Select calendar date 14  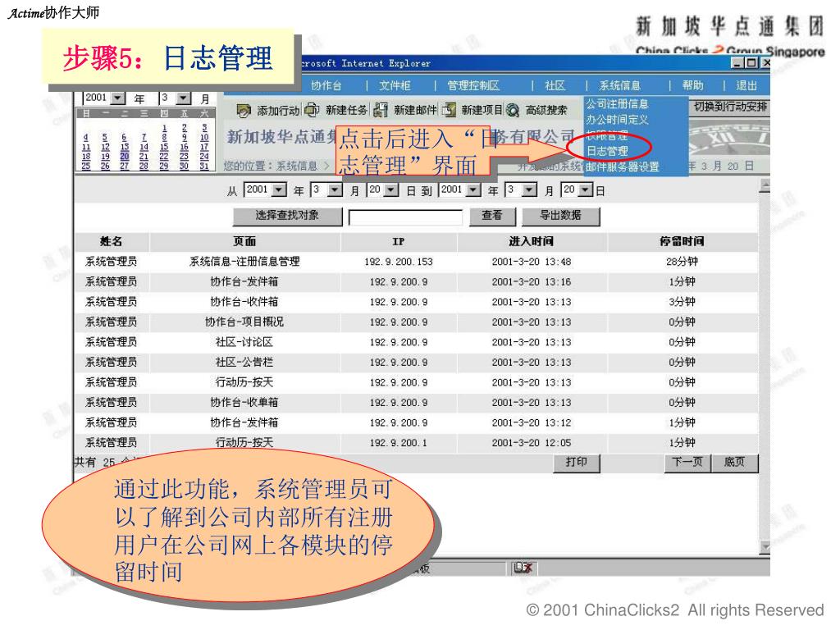point(144,147)
